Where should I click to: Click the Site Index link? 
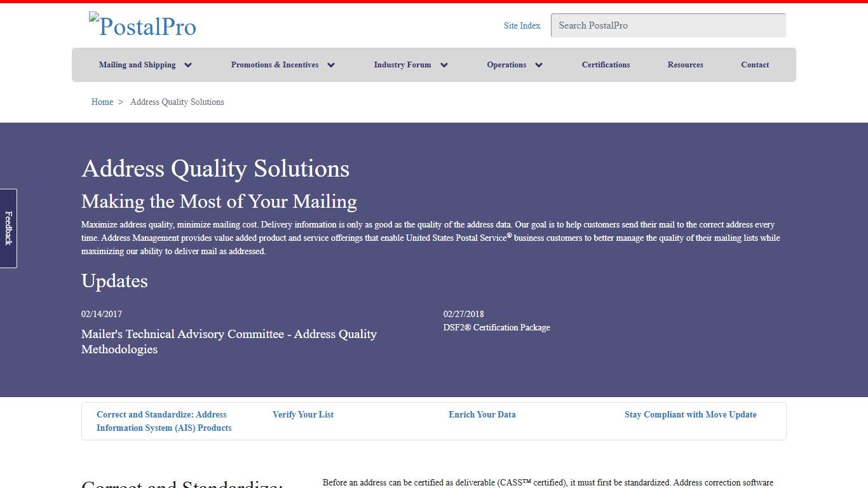coord(522,25)
